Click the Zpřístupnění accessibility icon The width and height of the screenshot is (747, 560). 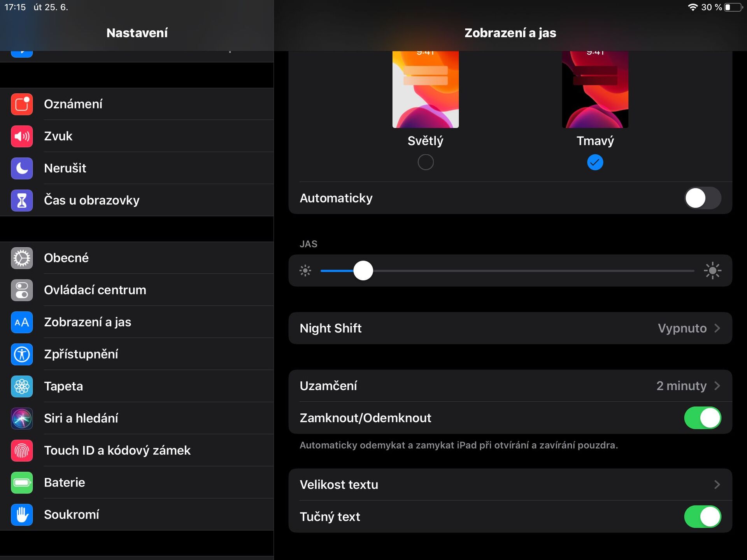tap(22, 354)
